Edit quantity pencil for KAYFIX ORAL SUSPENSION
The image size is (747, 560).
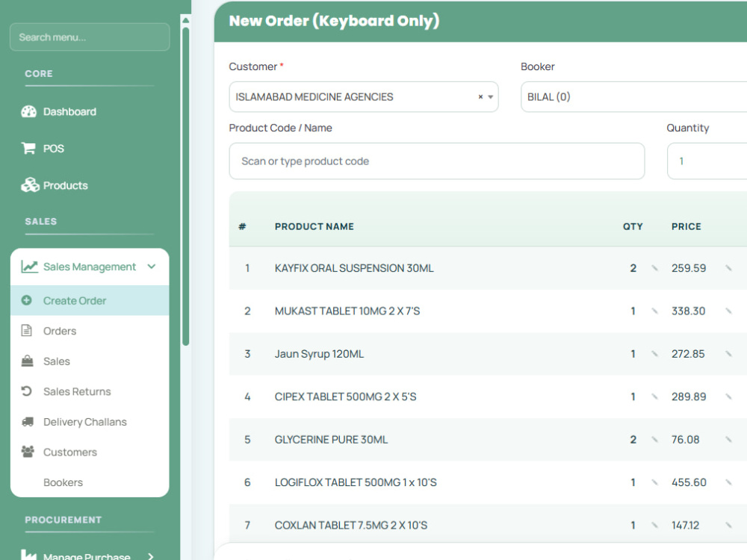coord(654,268)
